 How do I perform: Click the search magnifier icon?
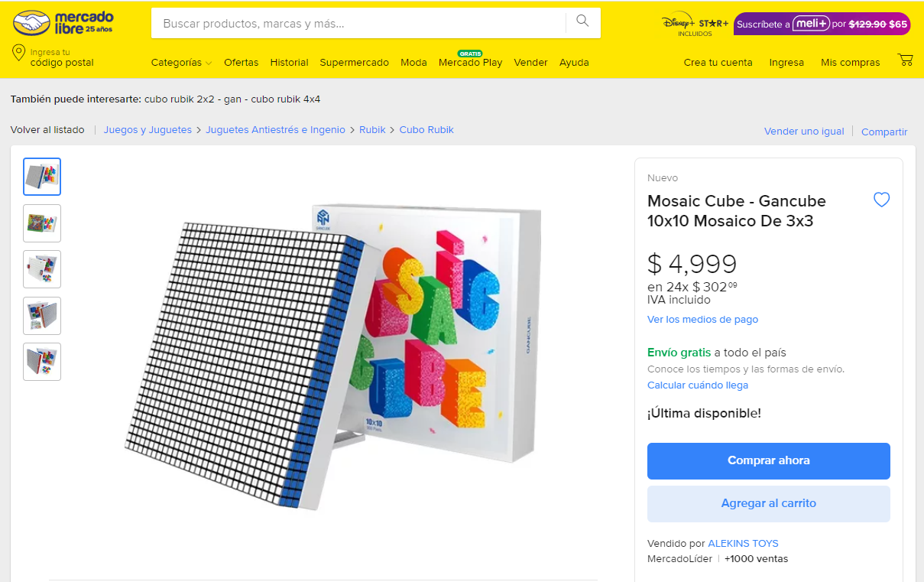(x=583, y=21)
